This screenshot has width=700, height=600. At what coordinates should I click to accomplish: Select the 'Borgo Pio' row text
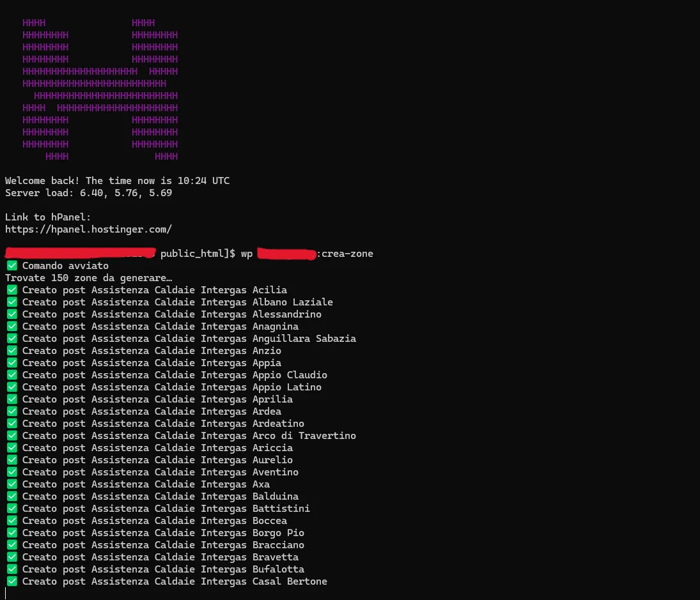coord(163,533)
